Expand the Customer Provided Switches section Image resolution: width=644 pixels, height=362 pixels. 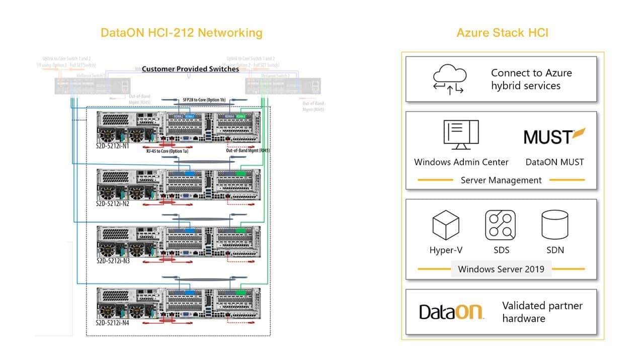[190, 69]
